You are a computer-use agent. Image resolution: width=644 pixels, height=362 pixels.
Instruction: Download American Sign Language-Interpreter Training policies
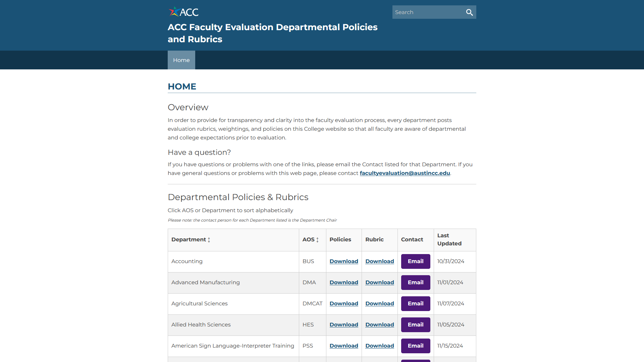(x=344, y=346)
